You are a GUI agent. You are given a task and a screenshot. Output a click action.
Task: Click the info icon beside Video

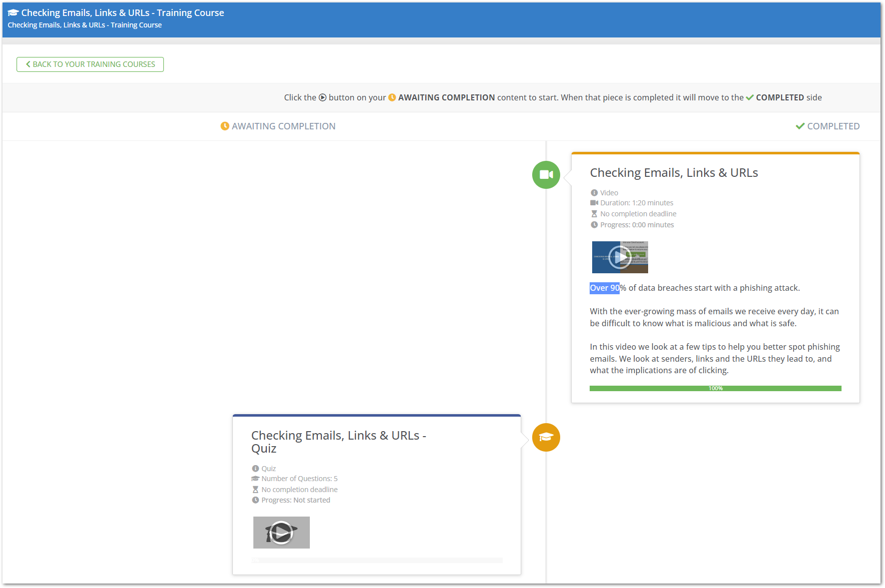point(594,193)
